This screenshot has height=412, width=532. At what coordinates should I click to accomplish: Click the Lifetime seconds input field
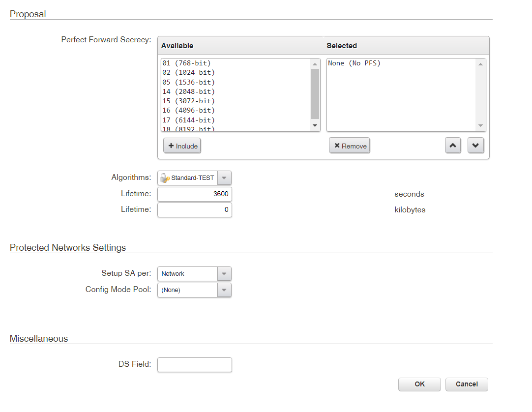pos(194,194)
